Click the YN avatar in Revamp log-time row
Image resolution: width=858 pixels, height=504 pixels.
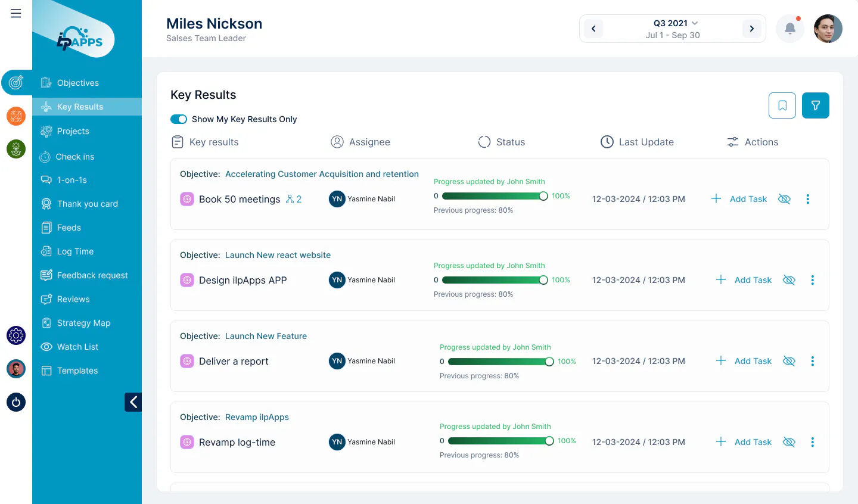click(337, 442)
